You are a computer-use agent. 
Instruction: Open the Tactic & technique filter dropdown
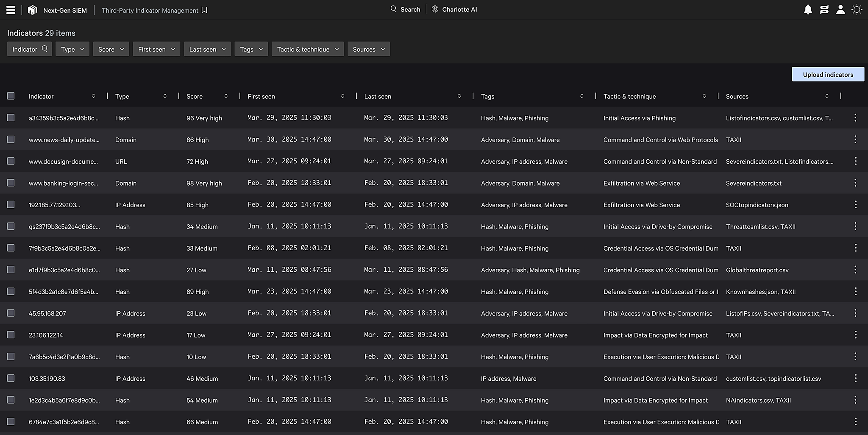point(308,49)
